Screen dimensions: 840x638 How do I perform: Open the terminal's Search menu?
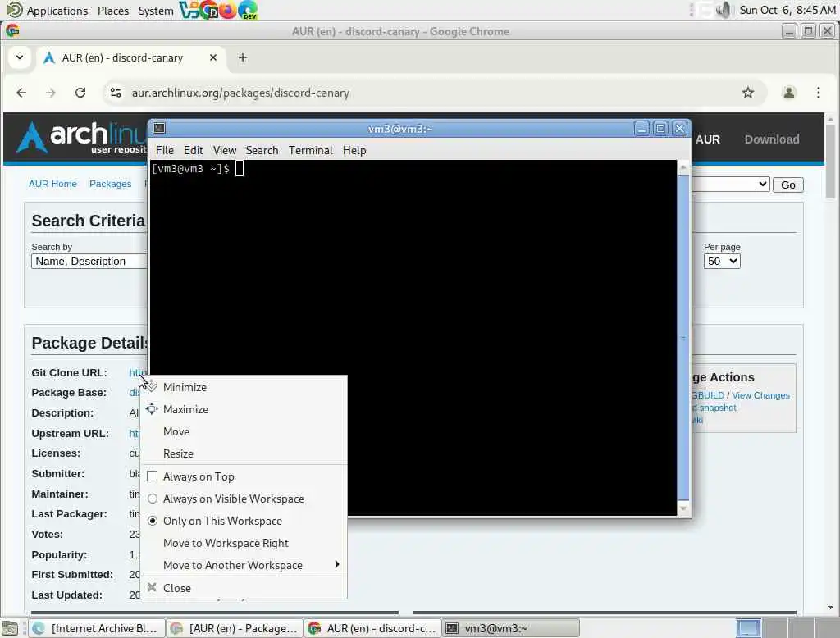tap(262, 151)
